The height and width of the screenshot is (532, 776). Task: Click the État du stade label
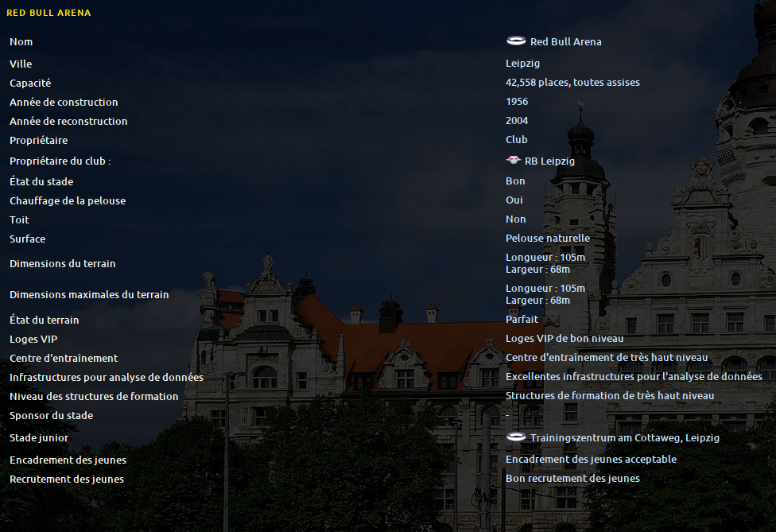tap(41, 181)
